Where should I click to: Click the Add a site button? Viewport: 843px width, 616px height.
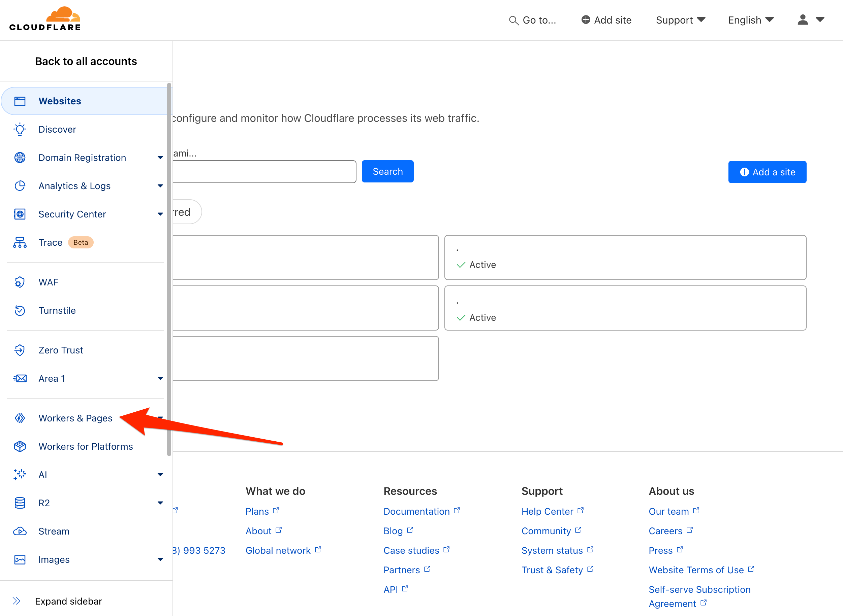pyautogui.click(x=767, y=172)
